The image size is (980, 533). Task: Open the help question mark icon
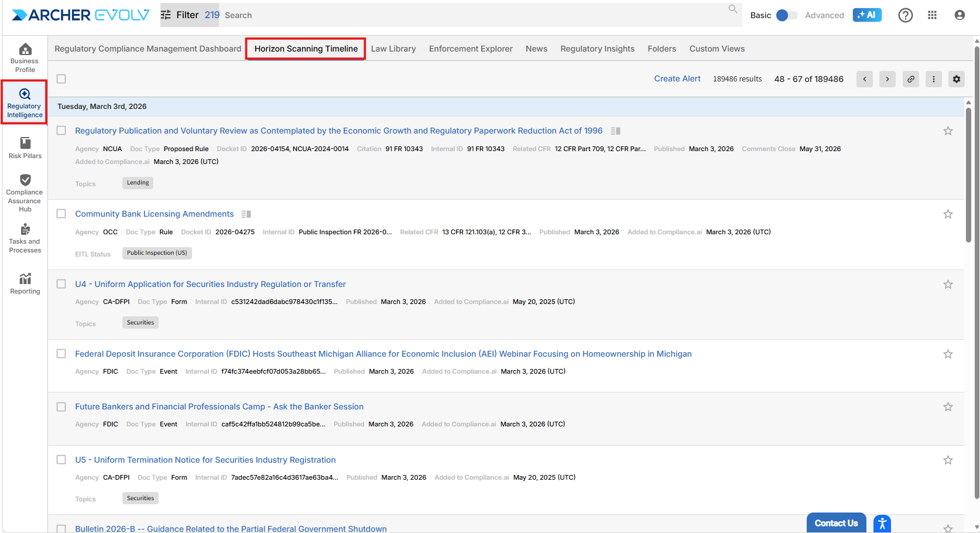(905, 15)
